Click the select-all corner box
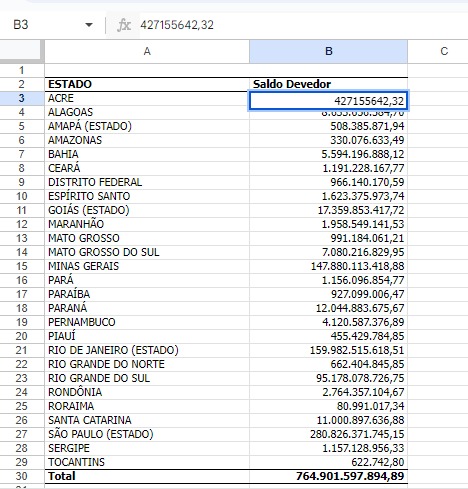The height and width of the screenshot is (489, 468). coord(22,51)
